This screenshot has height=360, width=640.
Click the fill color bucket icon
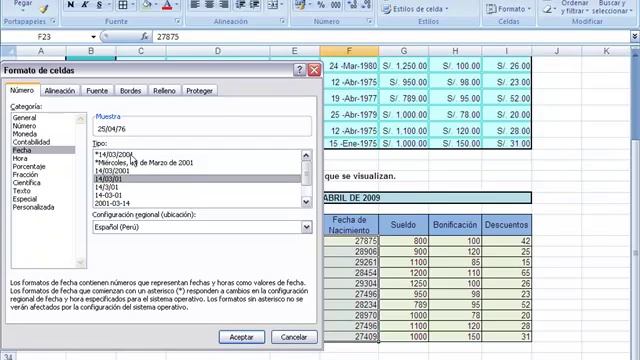[x=147, y=4]
